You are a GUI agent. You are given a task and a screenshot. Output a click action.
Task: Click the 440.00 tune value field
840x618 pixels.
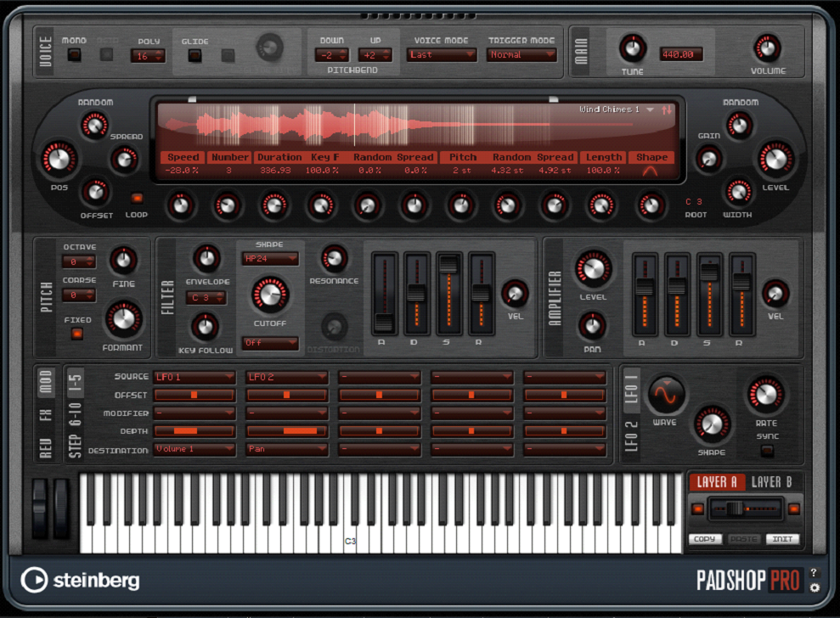click(680, 54)
